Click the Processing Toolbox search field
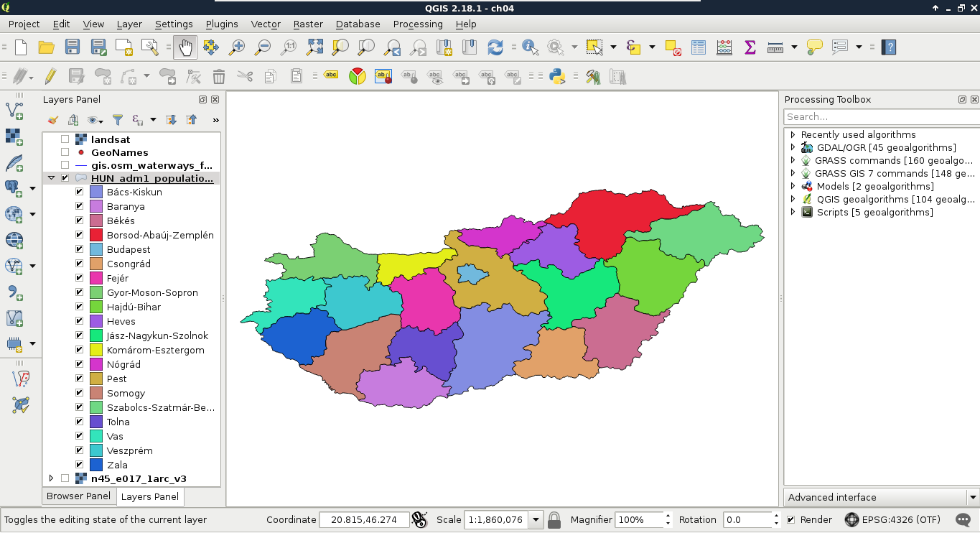The image size is (980, 533). 879,116
